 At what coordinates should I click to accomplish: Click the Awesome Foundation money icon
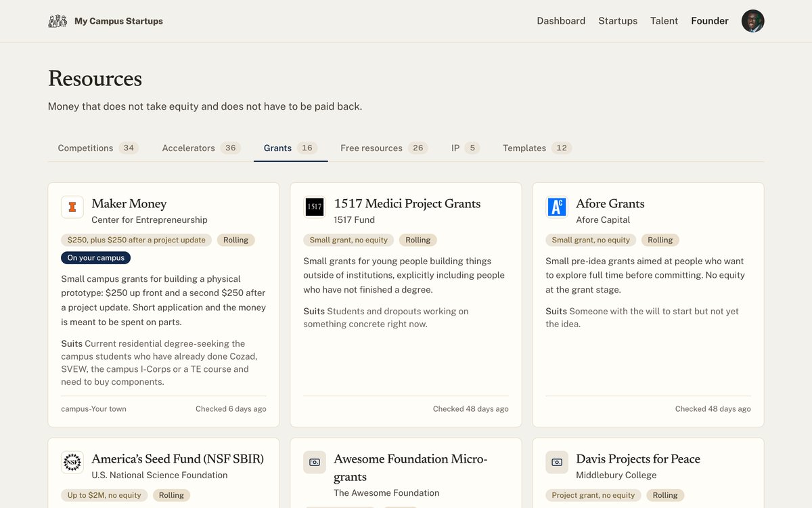pyautogui.click(x=315, y=463)
